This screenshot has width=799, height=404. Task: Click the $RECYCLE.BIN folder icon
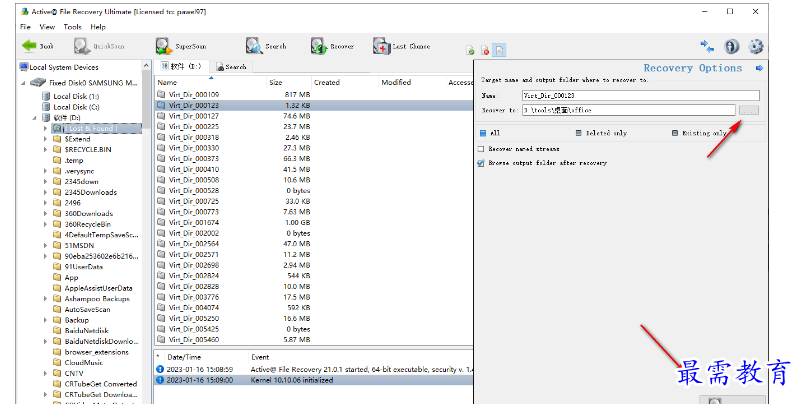coord(58,149)
